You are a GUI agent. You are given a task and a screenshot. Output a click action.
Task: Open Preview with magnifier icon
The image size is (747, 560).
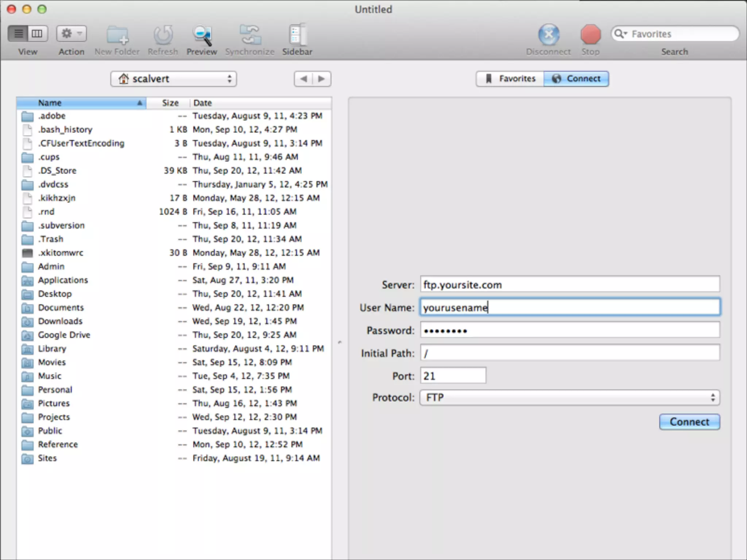pos(202,35)
